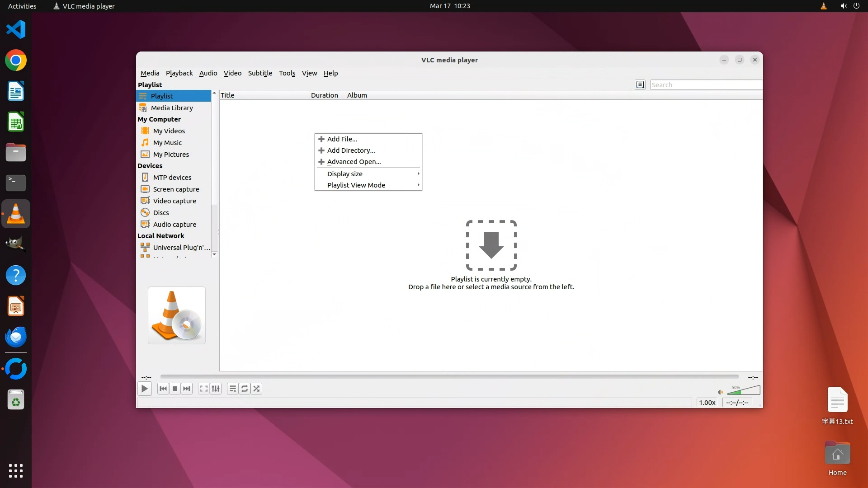The height and width of the screenshot is (488, 868).
Task: Click the playlist Search field
Action: pyautogui.click(x=705, y=85)
